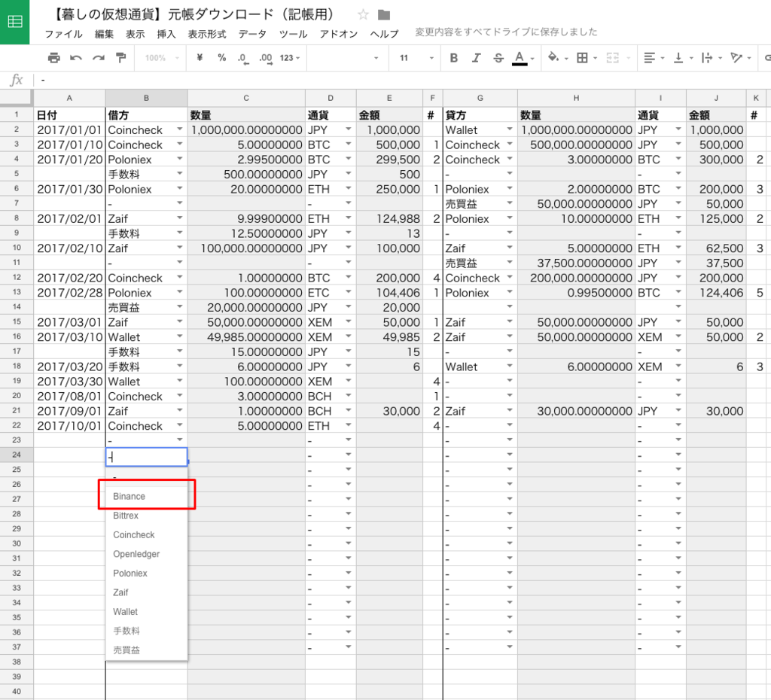Screen dimensions: 771x700
Task: Select the 借方 header cell
Action: pos(147,115)
